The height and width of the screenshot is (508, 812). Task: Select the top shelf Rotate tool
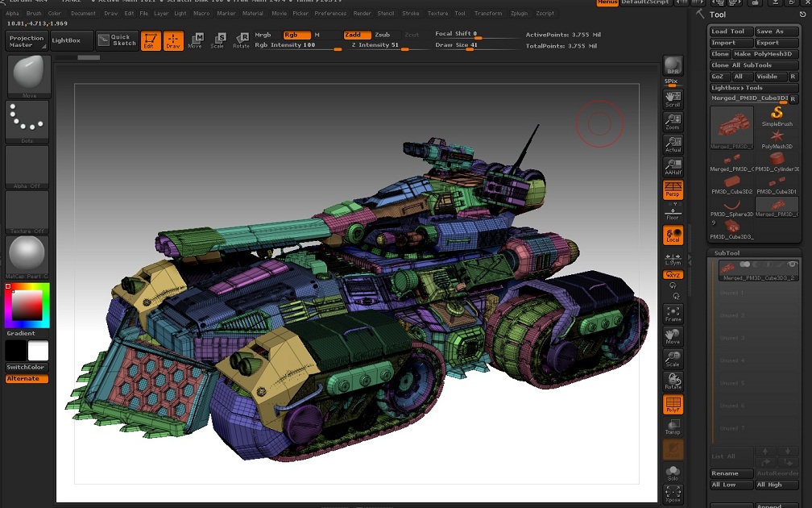pyautogui.click(x=241, y=41)
